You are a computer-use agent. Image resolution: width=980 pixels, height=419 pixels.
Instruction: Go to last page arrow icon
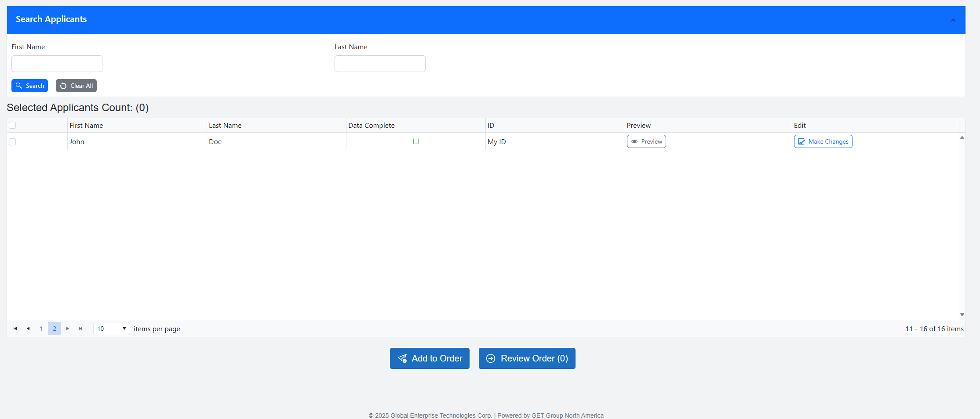pos(80,329)
